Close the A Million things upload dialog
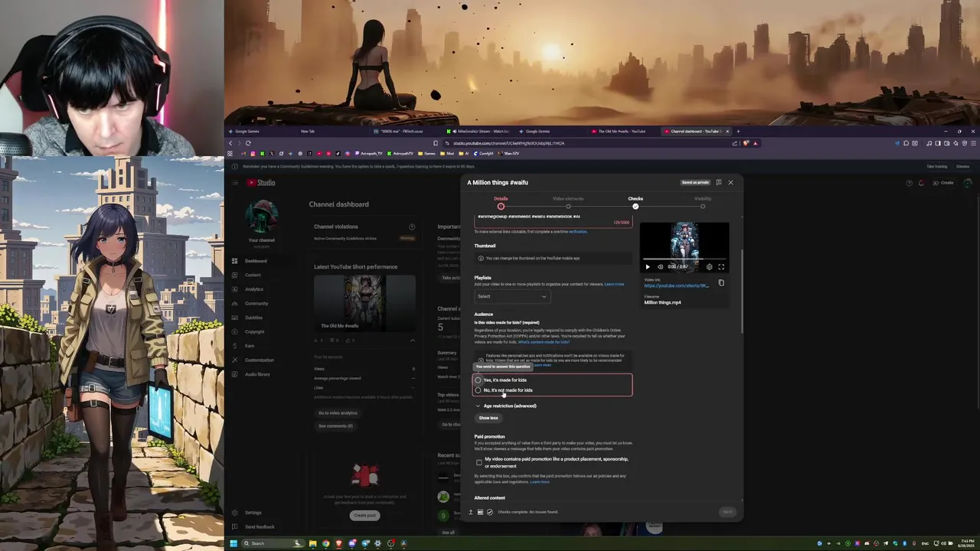This screenshot has width=980, height=551. point(730,182)
